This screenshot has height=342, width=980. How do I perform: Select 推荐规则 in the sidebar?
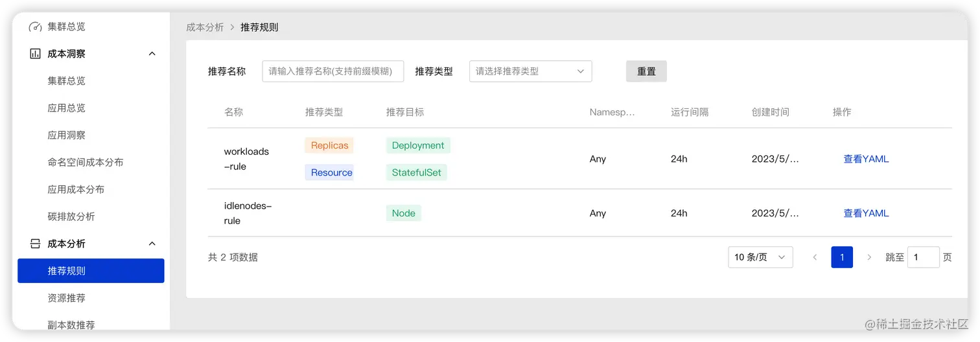[x=91, y=271]
